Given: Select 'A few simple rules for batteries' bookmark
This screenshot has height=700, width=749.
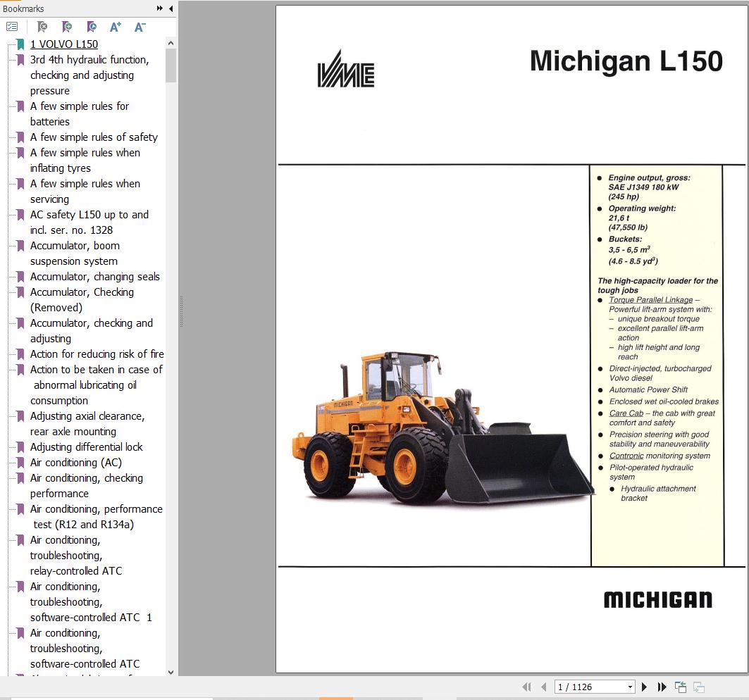Looking at the screenshot, I should pos(80,113).
